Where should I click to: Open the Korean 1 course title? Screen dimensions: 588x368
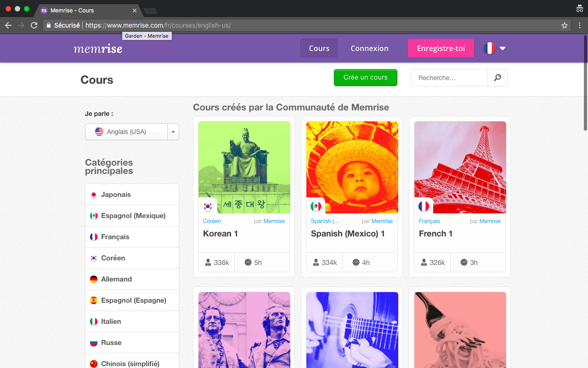point(220,234)
